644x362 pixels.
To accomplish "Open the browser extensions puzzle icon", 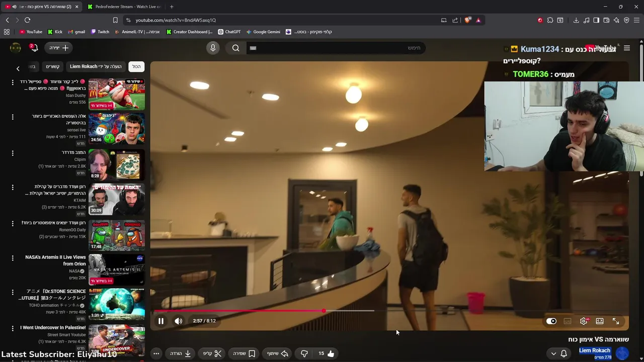I will coord(550,20).
